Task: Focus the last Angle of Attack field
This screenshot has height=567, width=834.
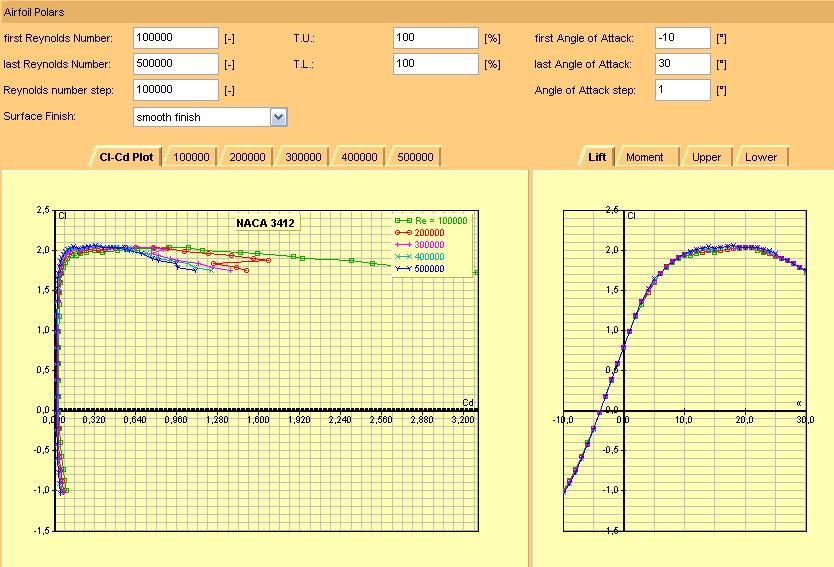Action: point(682,64)
